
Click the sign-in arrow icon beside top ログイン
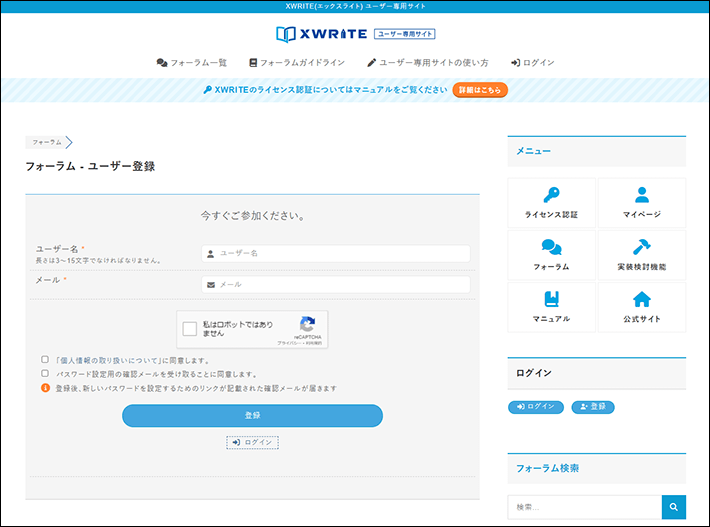point(515,62)
